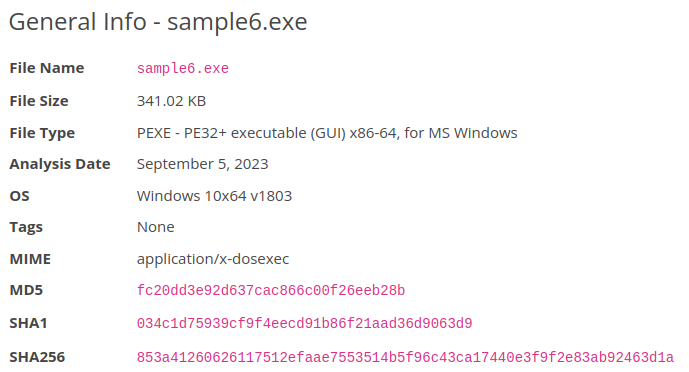The width and height of the screenshot is (689, 372).
Task: Click the Analysis Date label
Action: [x=60, y=164]
